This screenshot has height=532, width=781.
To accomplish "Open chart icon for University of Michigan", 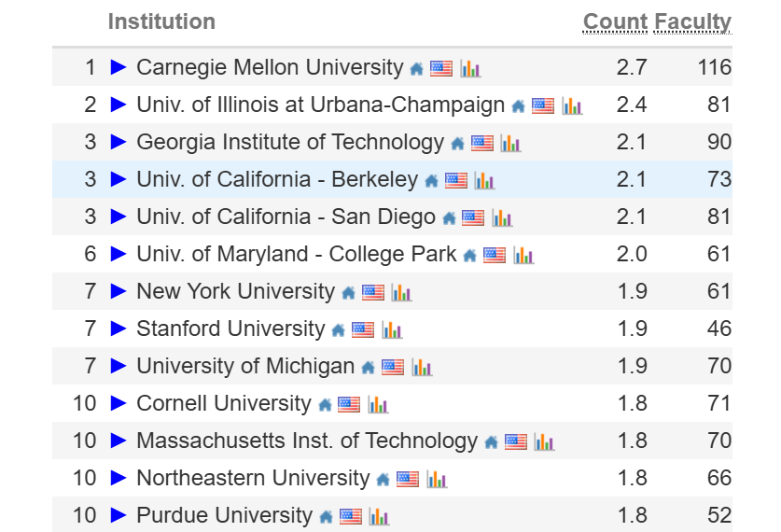I will [422, 368].
